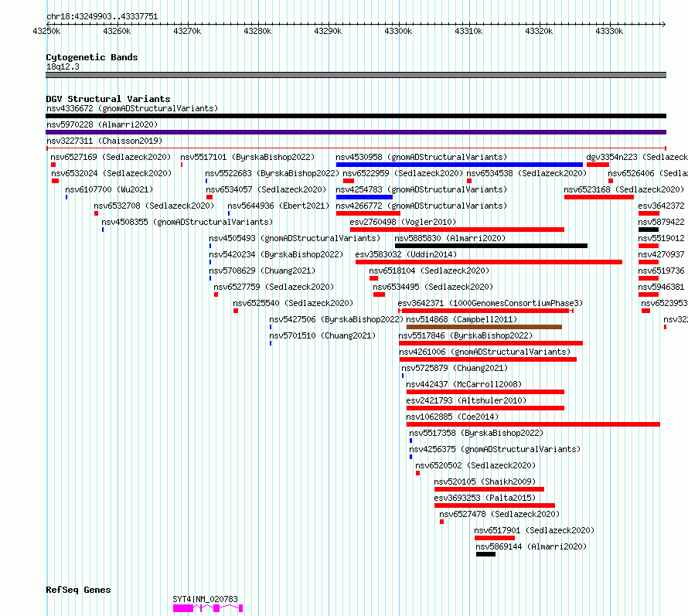Image resolution: width=688 pixels, height=616 pixels.
Task: Open the nsv6523168 Sedlazeck2020 label
Action: (x=624, y=189)
